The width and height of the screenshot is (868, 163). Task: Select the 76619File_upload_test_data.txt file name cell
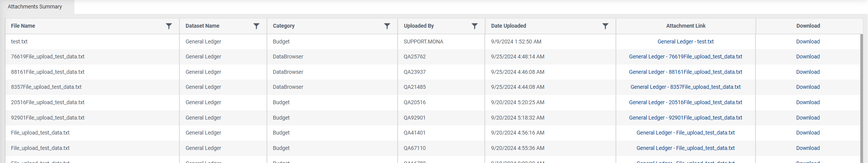pyautogui.click(x=48, y=57)
